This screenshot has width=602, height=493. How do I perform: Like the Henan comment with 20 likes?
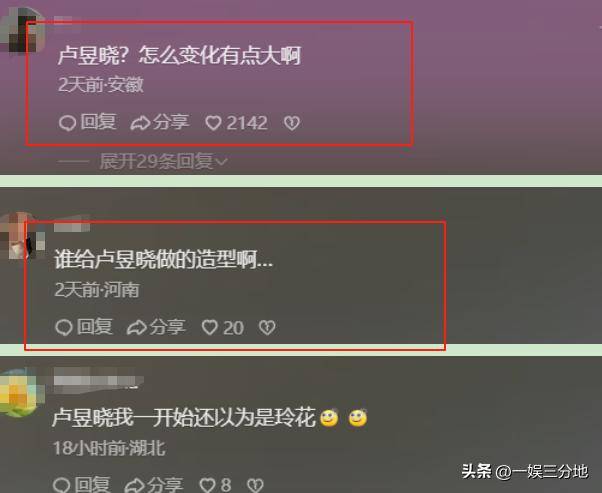click(x=222, y=328)
